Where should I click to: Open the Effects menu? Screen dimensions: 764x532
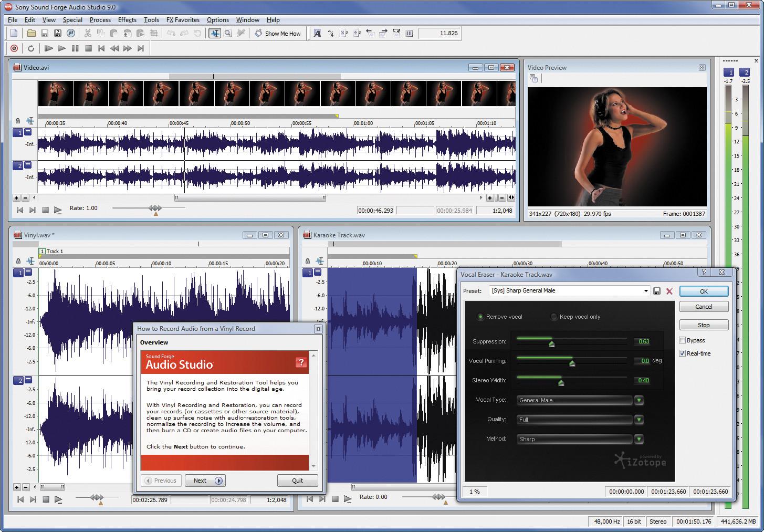(127, 20)
